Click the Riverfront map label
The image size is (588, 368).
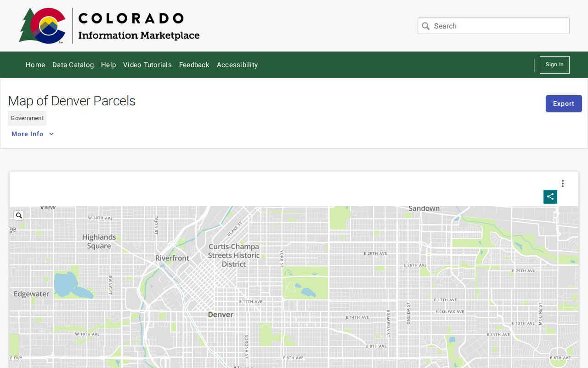click(172, 258)
